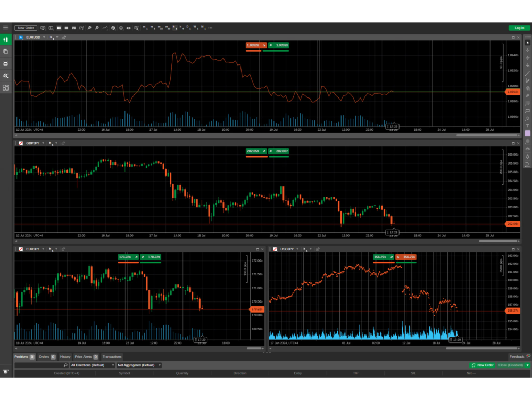Select the h1 timeframe in the toolbar
Viewport: 532px width, 400px height.
(174, 28)
